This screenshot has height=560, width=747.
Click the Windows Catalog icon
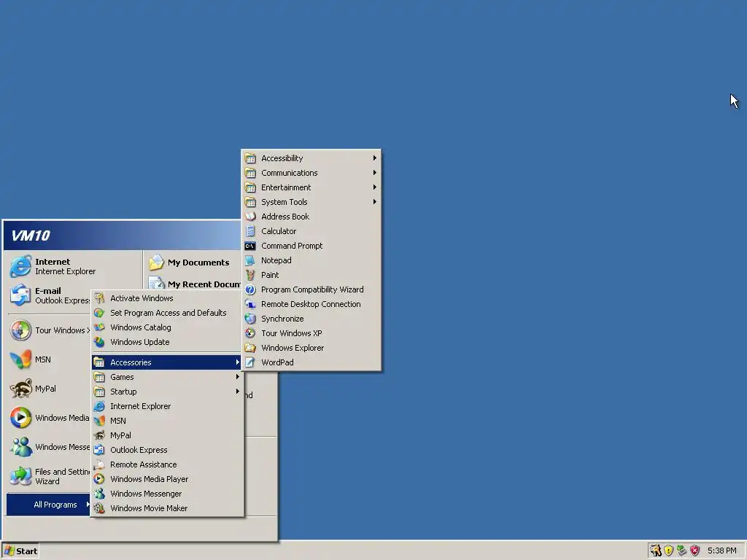point(99,327)
